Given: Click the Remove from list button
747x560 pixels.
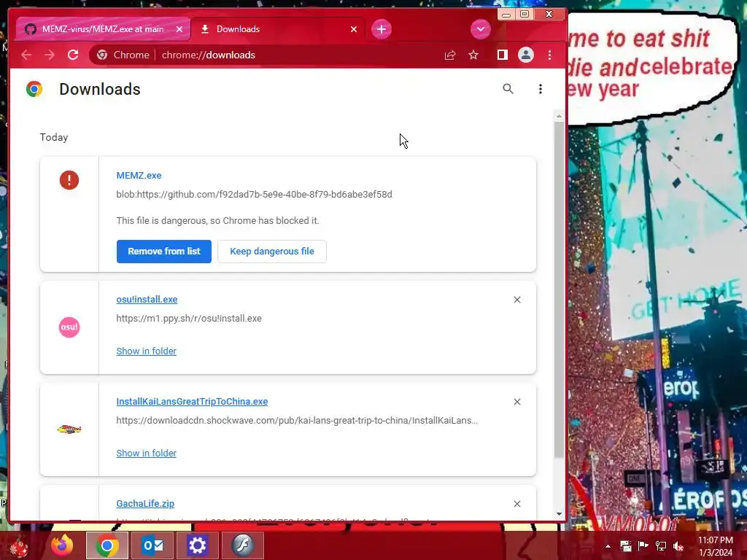Looking at the screenshot, I should [x=164, y=252].
